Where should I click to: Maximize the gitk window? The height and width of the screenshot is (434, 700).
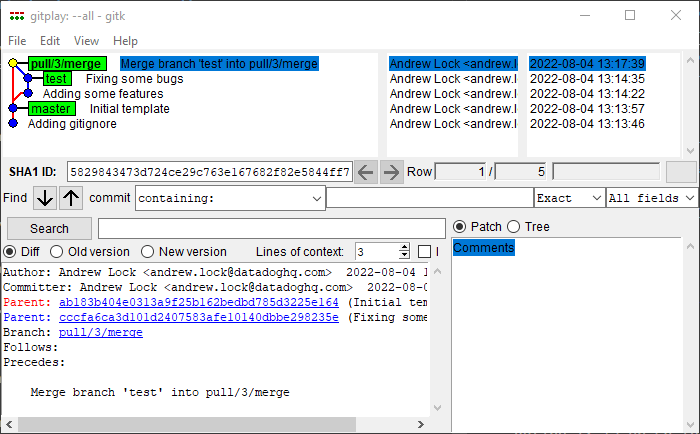(630, 16)
